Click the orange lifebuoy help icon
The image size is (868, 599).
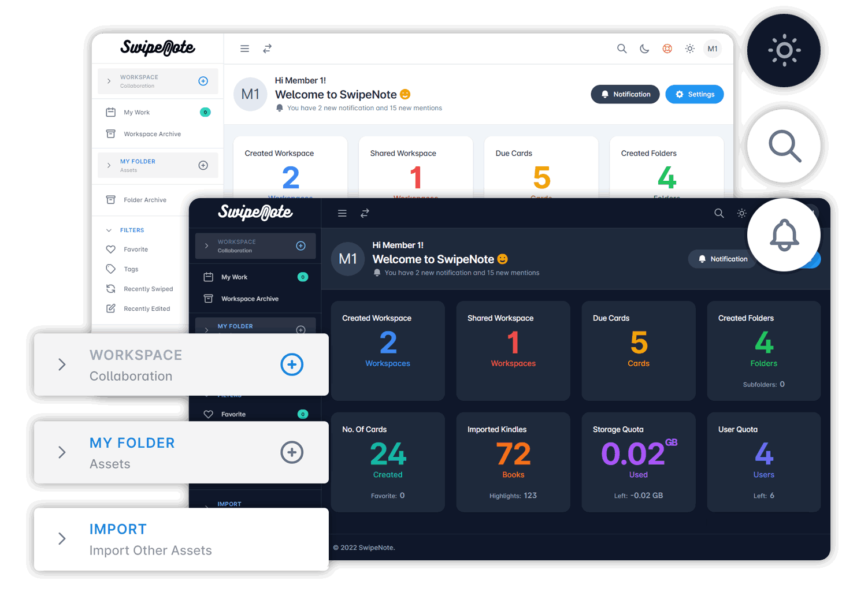[667, 49]
